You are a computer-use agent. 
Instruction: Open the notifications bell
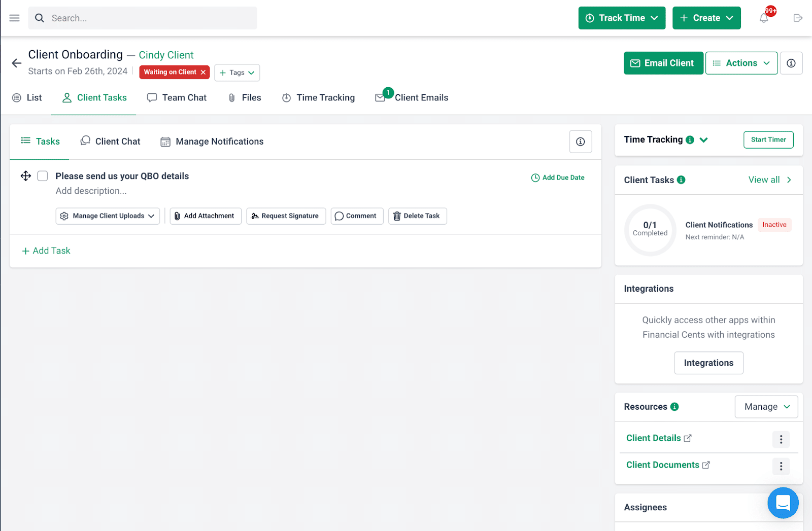[764, 18]
